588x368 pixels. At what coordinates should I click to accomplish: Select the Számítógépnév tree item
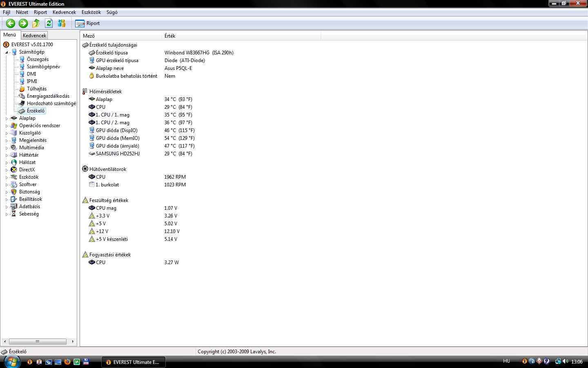tap(43, 67)
